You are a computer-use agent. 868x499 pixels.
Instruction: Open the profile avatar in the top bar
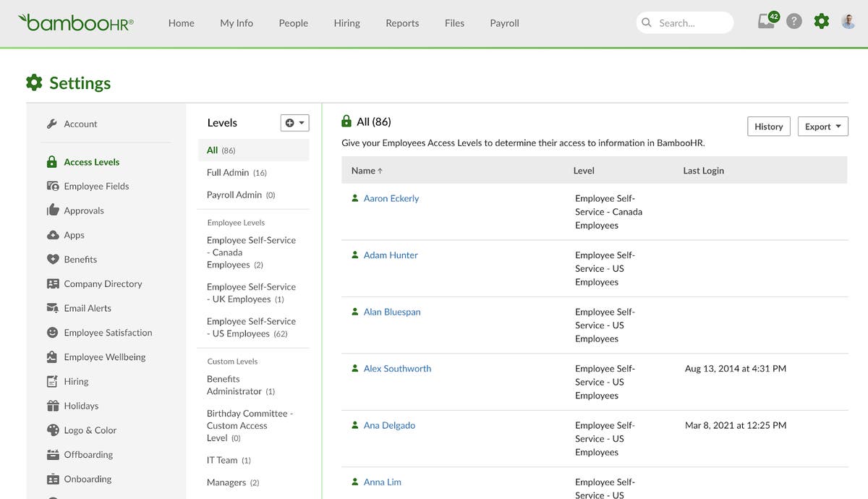coord(847,21)
